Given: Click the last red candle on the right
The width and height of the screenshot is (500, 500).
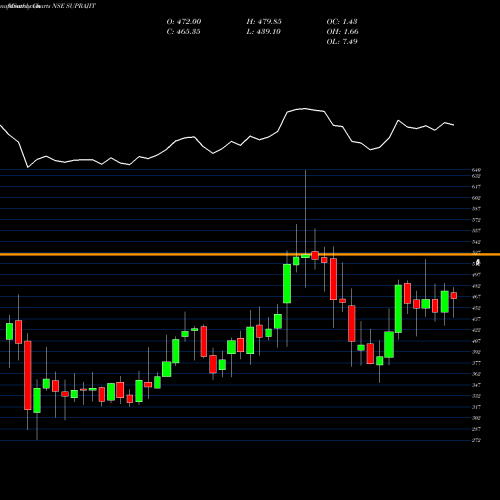Looking at the screenshot, I should click(x=454, y=295).
